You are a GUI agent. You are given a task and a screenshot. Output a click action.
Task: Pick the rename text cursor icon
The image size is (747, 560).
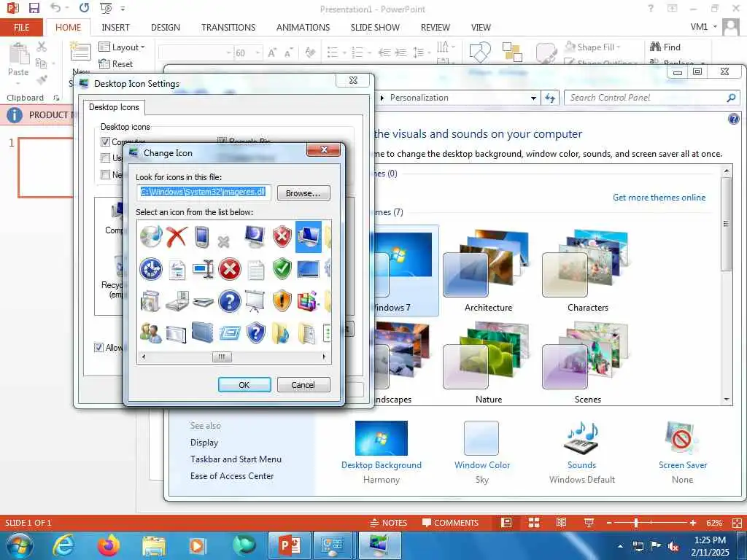[204, 270]
